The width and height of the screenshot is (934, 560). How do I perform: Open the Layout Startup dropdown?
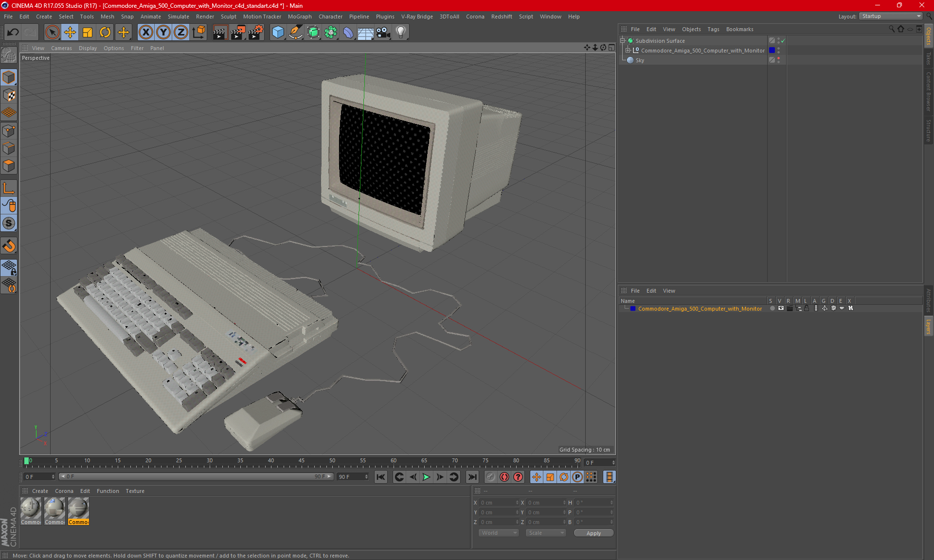pyautogui.click(x=891, y=16)
